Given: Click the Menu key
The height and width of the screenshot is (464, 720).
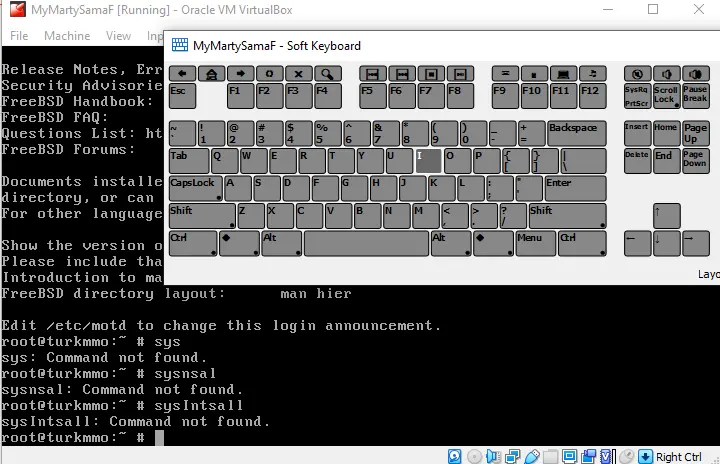Looking at the screenshot, I should pyautogui.click(x=536, y=243).
